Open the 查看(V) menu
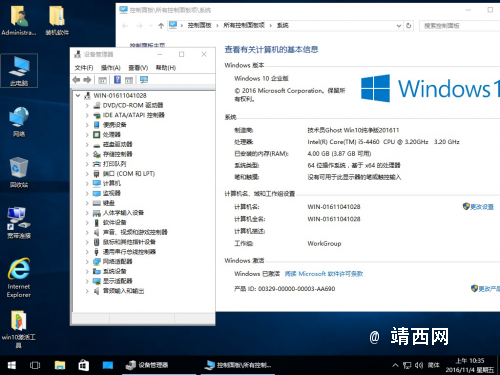Viewport: 500px width, 375px height. point(138,68)
